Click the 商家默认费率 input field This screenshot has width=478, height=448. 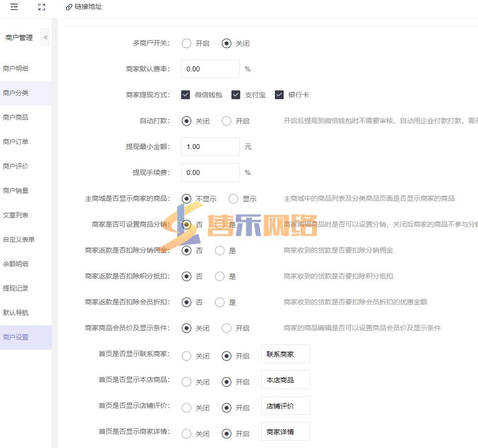210,69
